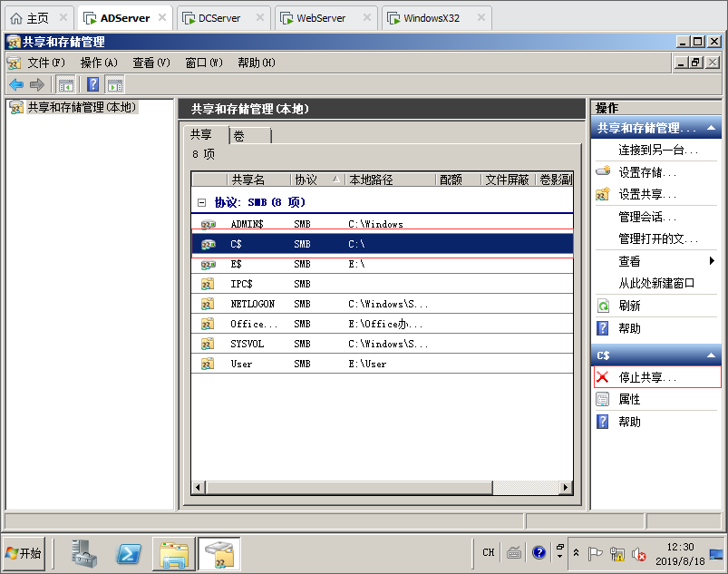
Task: Switch to the 卷 tab
Action: click(250, 136)
